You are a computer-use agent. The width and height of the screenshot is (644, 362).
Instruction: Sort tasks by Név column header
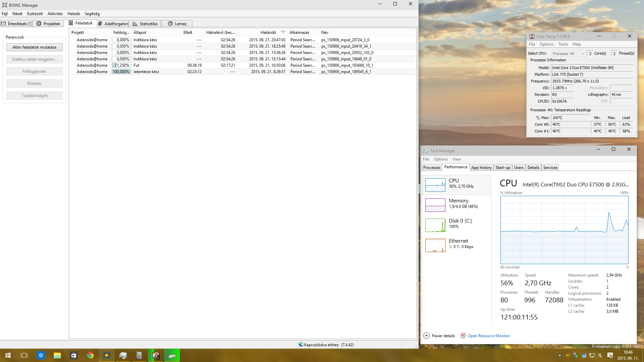[x=368, y=33]
